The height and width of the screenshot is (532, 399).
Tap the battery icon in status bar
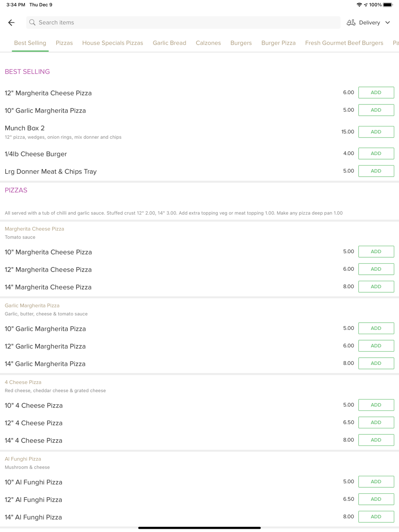(x=388, y=5)
